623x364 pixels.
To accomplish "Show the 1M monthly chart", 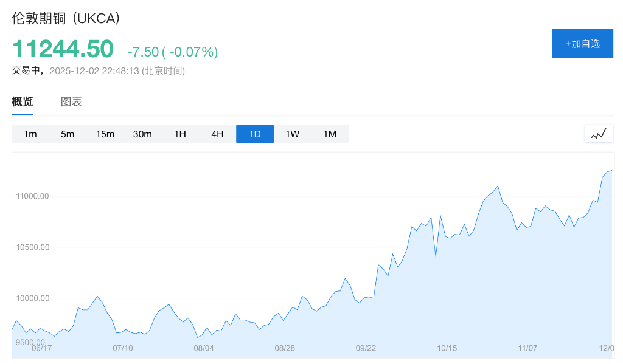I will click(x=330, y=134).
